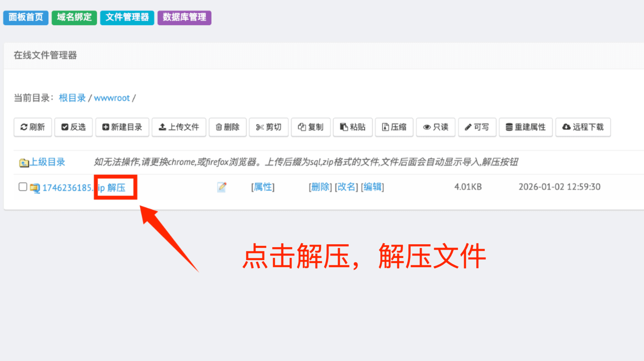Create a new directory with 新建目录
Image resolution: width=644 pixels, height=361 pixels.
click(x=122, y=127)
